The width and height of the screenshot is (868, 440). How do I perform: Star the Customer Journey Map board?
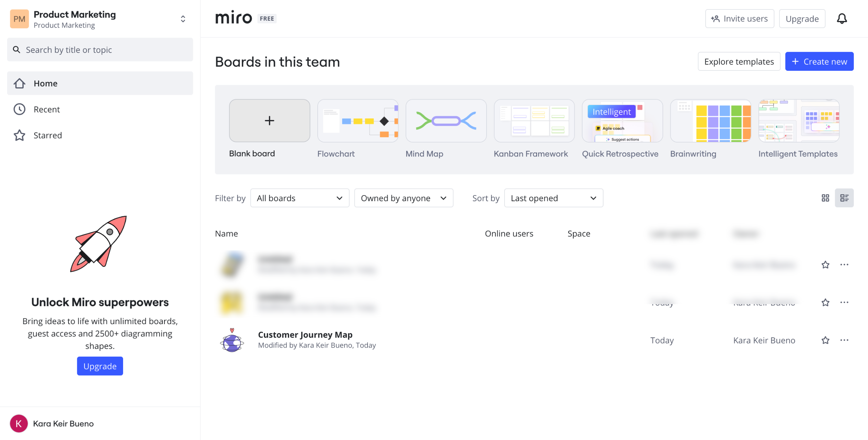825,340
